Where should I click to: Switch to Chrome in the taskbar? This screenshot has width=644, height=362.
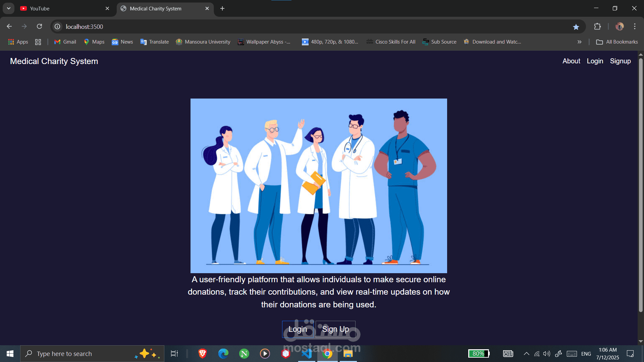coord(327,354)
